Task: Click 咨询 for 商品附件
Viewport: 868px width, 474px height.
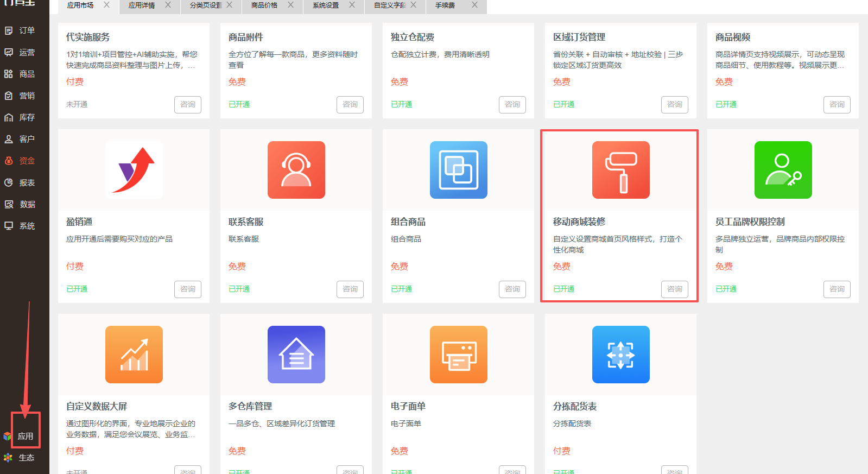Action: (350, 104)
